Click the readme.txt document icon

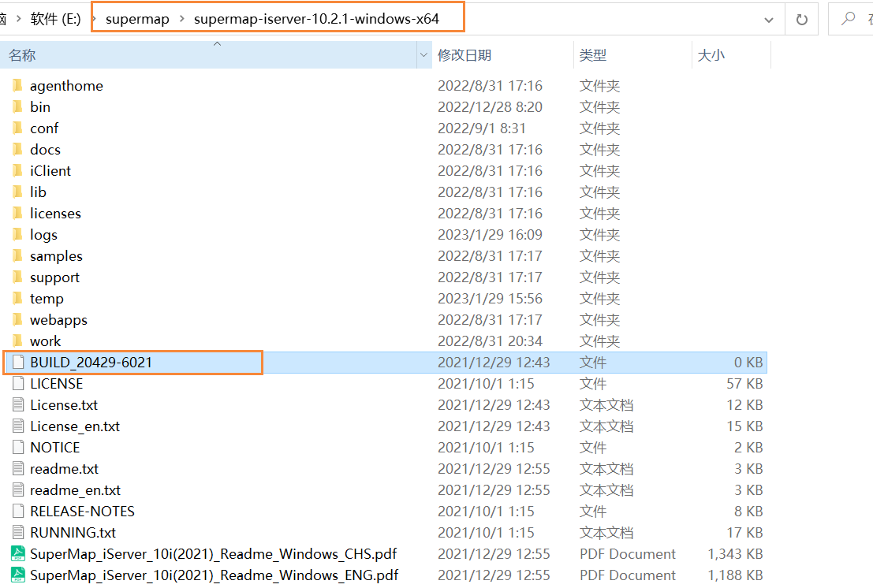pos(18,469)
